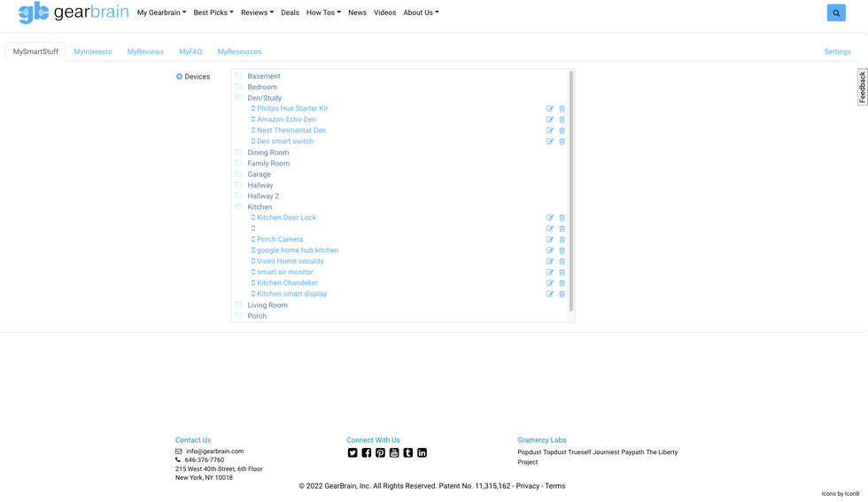Open GearBrain's Tumblr page icon
The width and height of the screenshot is (868, 502).
coord(408,452)
